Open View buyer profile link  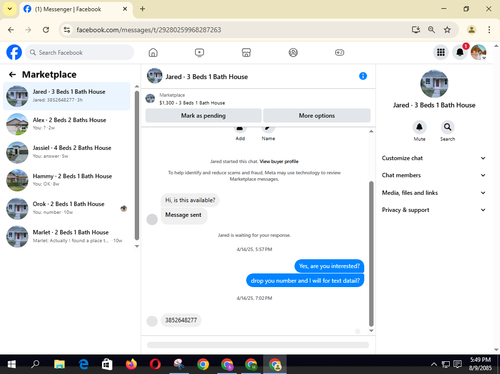click(279, 161)
